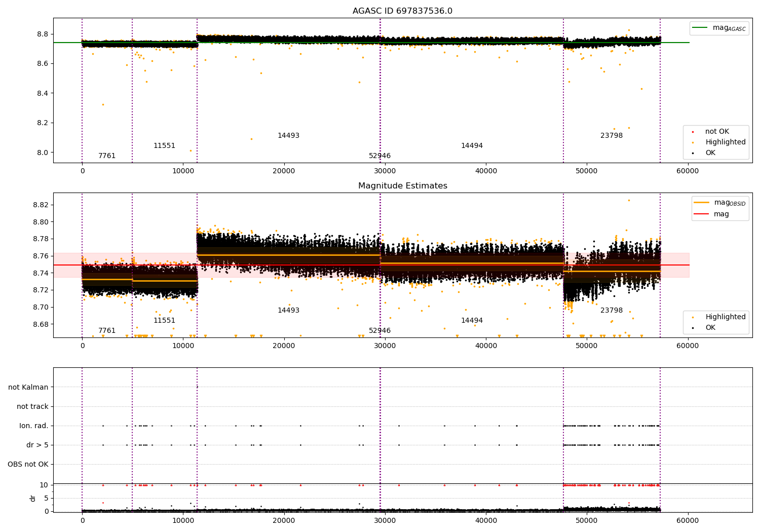The image size is (760, 532).
Task: Click obsid label 52946 in Magnitude Estimates panel
Action: [x=379, y=331]
